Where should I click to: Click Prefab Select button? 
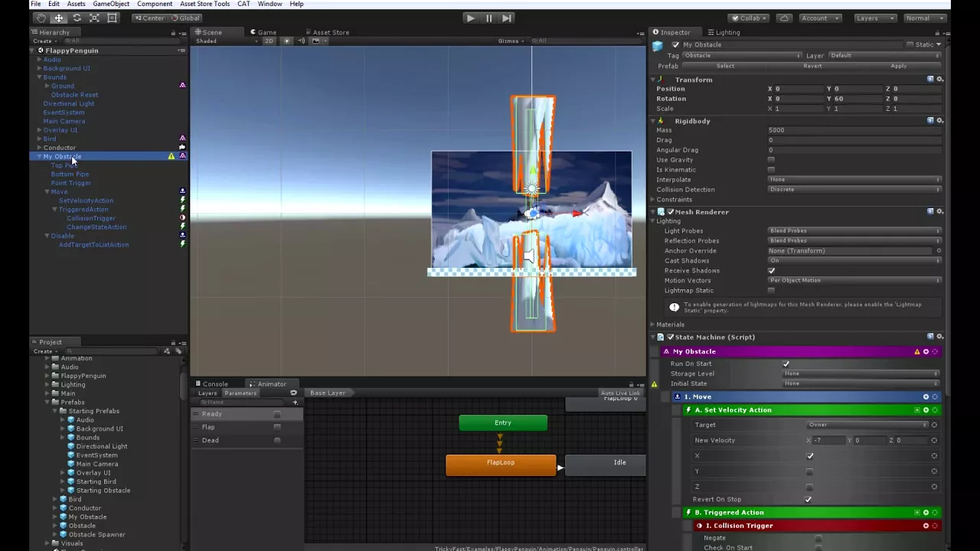[725, 66]
